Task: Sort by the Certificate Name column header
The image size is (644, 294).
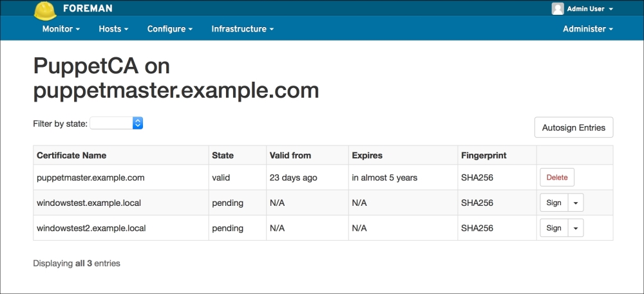Action: (71, 155)
